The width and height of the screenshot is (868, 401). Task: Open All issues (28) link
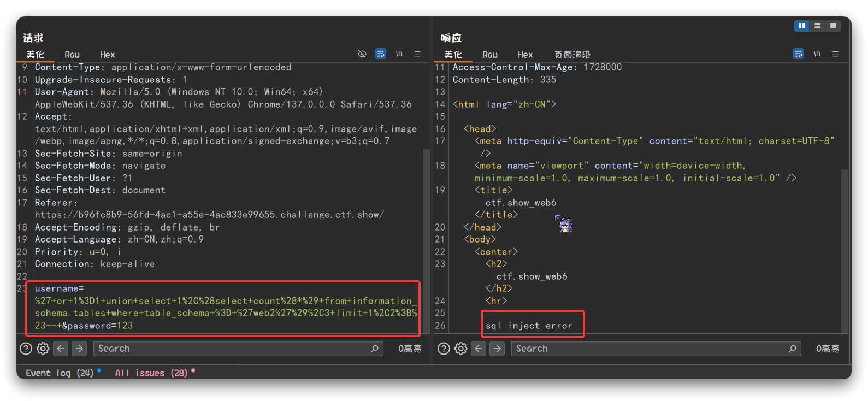[x=151, y=373]
